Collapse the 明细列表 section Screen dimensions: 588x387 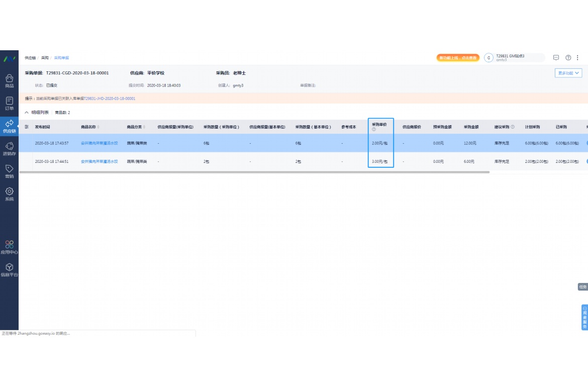click(x=27, y=113)
